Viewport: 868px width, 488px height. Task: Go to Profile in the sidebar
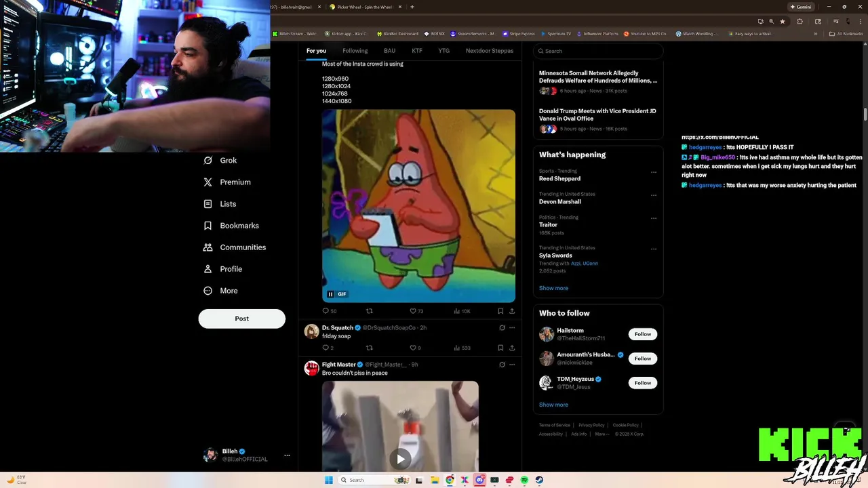(x=222, y=269)
